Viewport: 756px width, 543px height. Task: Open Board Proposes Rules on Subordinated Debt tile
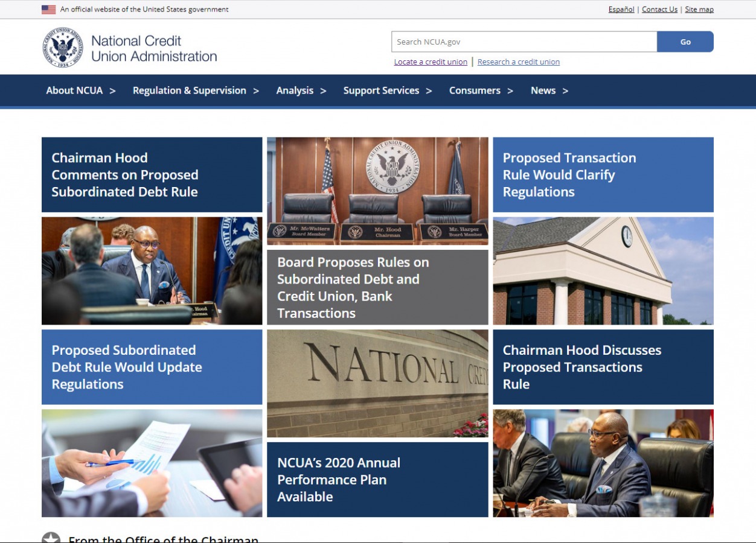click(377, 287)
